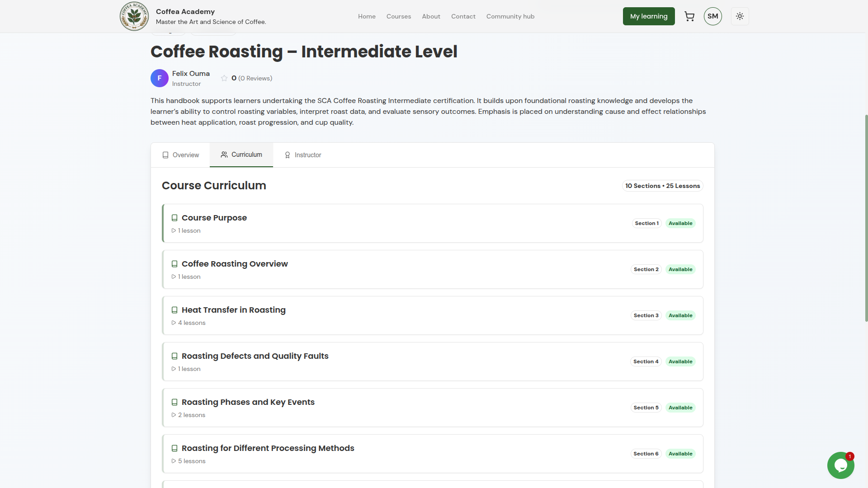The height and width of the screenshot is (488, 868).
Task: Expand Roasting Defects and Quality Faults section
Action: coord(433,361)
